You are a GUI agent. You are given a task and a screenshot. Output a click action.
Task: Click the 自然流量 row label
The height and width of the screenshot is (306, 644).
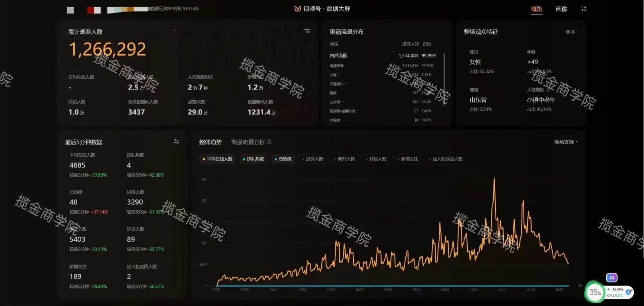pyautogui.click(x=338, y=56)
